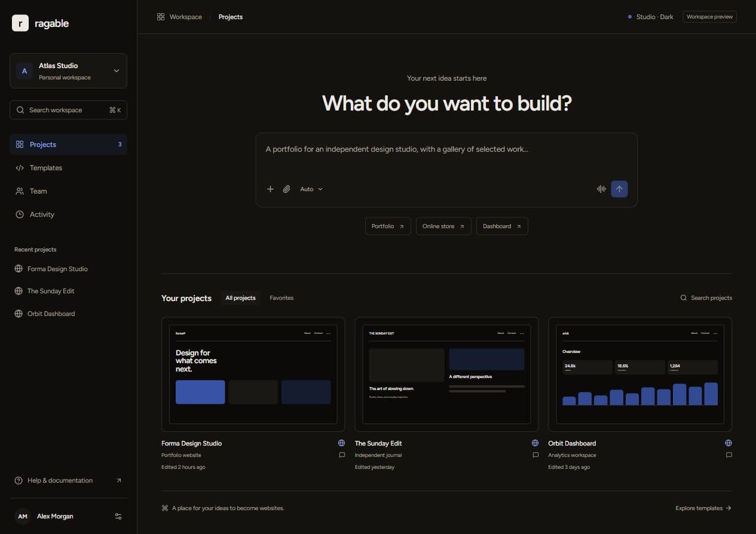Click the Projects breadcrumb text
Screen dimensions: 756x534
(231, 17)
